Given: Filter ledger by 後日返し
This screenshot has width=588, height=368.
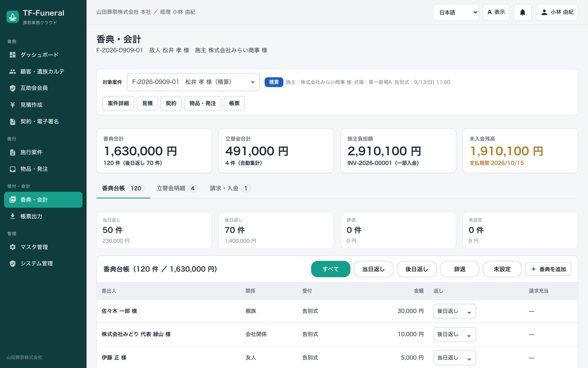Looking at the screenshot, I should tap(417, 269).
